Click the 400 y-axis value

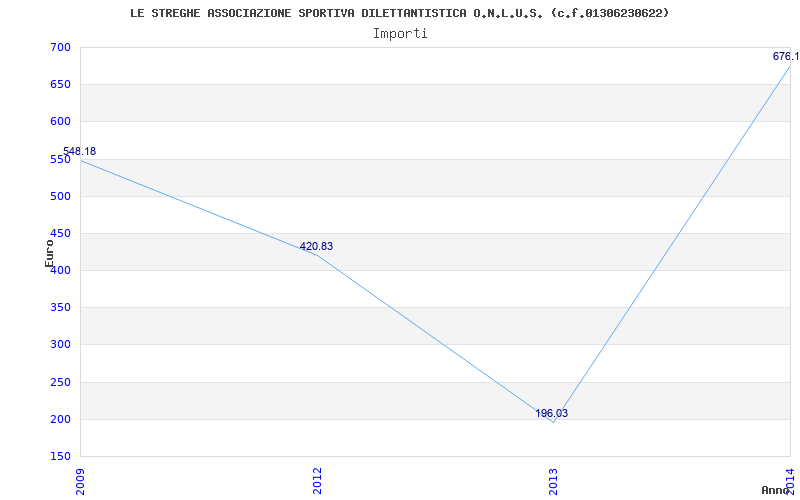coord(60,270)
